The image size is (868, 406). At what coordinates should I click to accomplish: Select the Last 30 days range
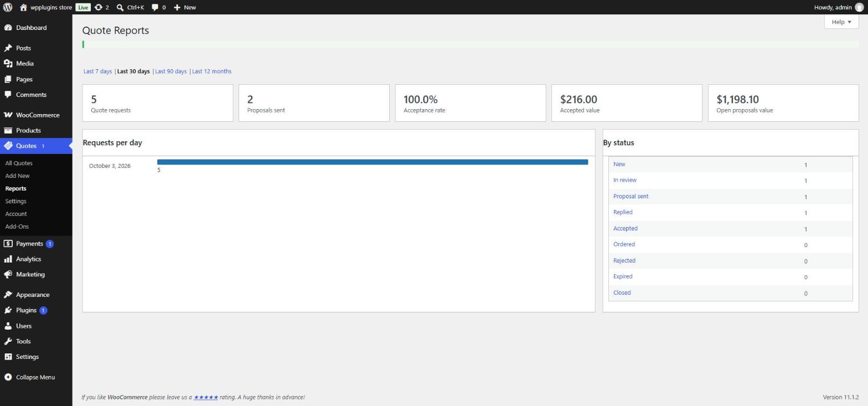pos(133,71)
